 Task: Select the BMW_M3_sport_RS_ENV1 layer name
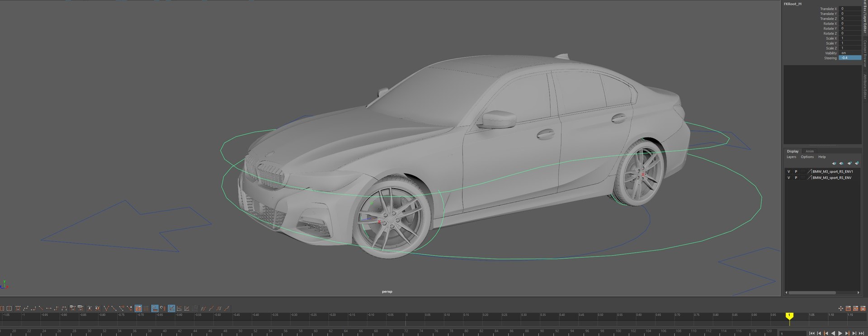[833, 171]
